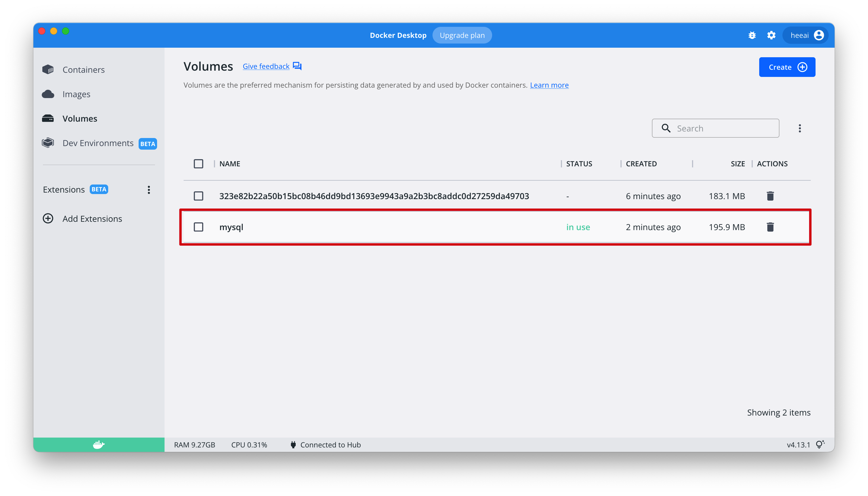The image size is (868, 496).
Task: Focus the Search volumes field
Action: (x=715, y=128)
